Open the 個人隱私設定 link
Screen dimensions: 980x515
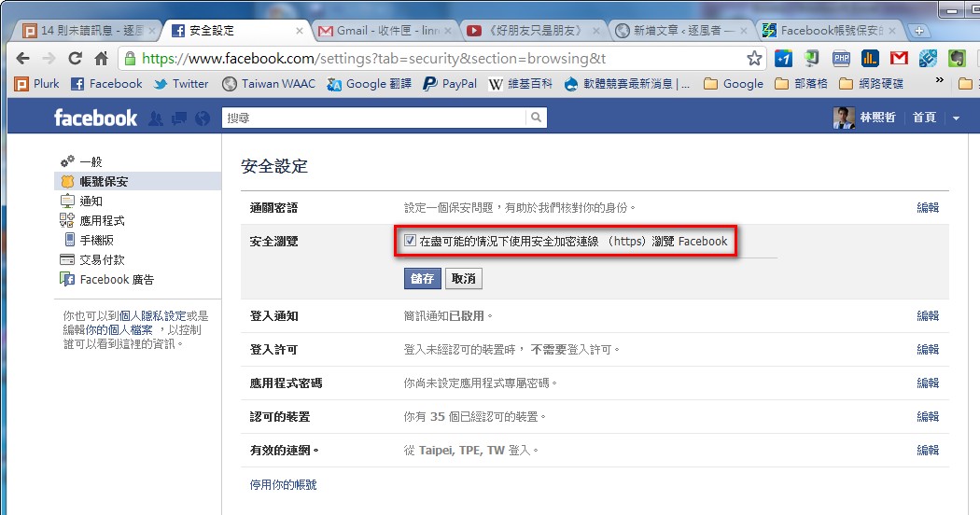click(x=152, y=316)
